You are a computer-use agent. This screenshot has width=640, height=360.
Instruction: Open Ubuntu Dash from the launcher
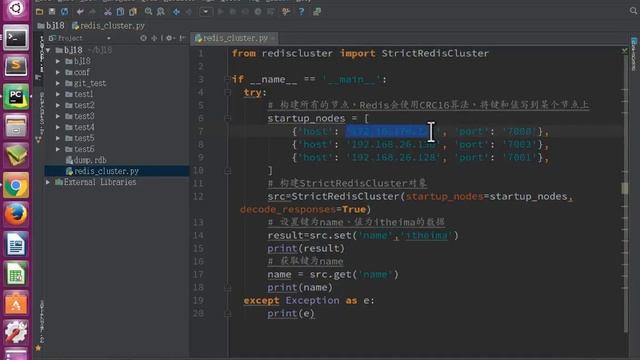tap(16, 9)
